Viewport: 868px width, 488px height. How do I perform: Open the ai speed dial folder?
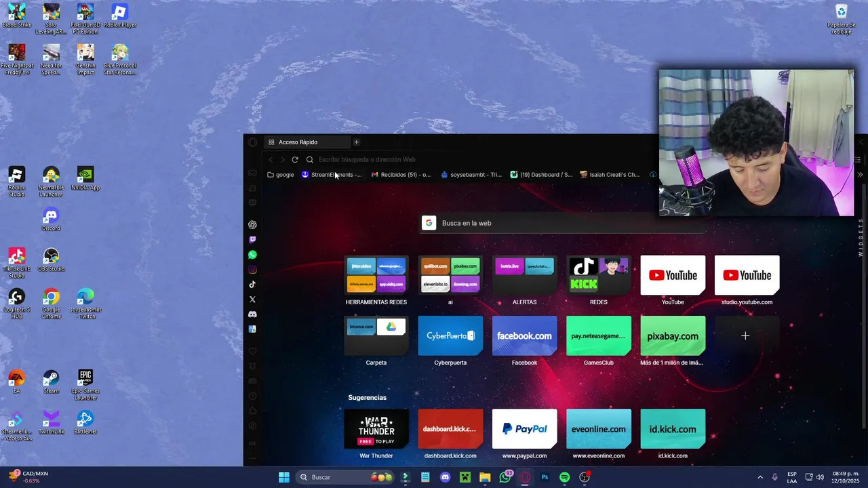(450, 275)
